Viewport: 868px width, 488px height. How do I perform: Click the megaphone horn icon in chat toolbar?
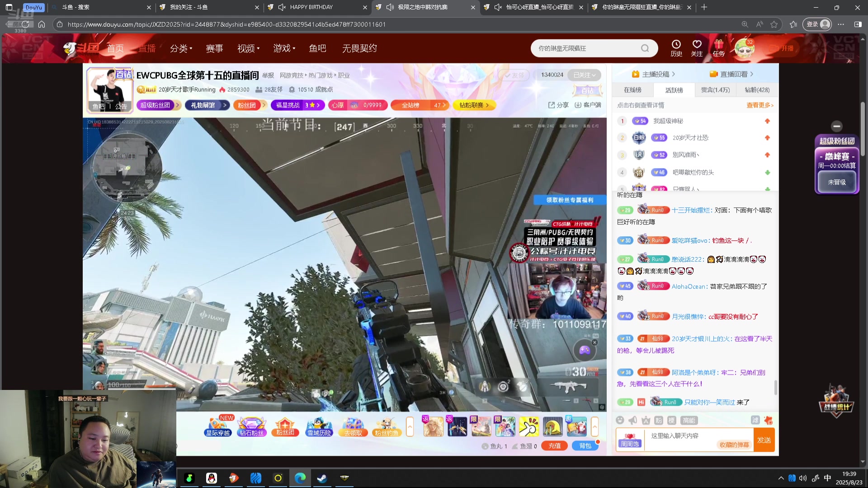pos(633,420)
